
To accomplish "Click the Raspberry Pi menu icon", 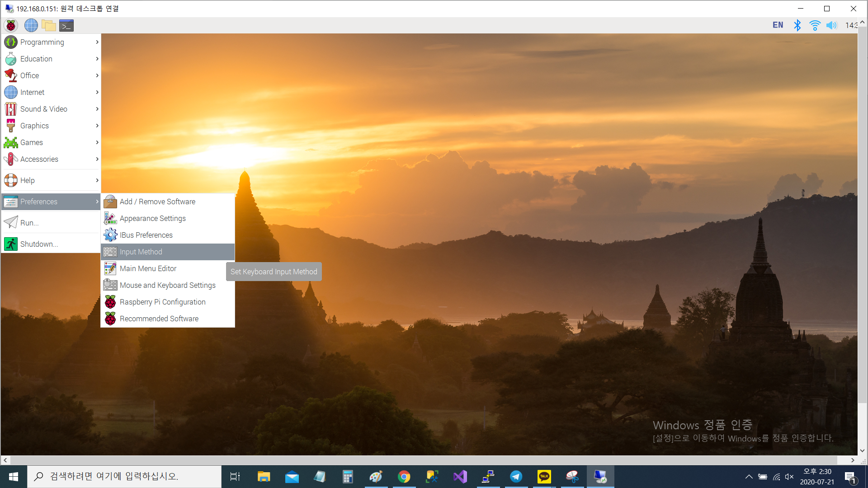I will click(11, 26).
